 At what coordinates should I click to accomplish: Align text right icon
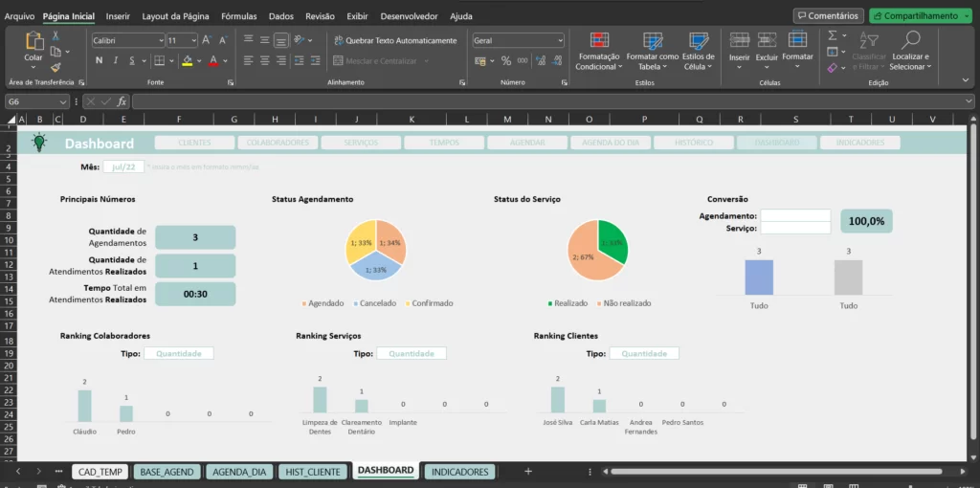point(281,60)
